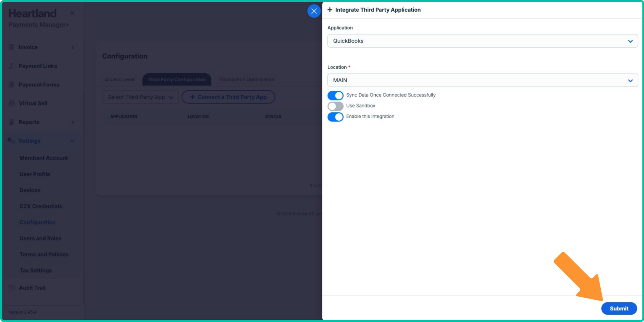The width and height of the screenshot is (644, 322).
Task: Click Connect a Third Party App button
Action: pyautogui.click(x=228, y=97)
